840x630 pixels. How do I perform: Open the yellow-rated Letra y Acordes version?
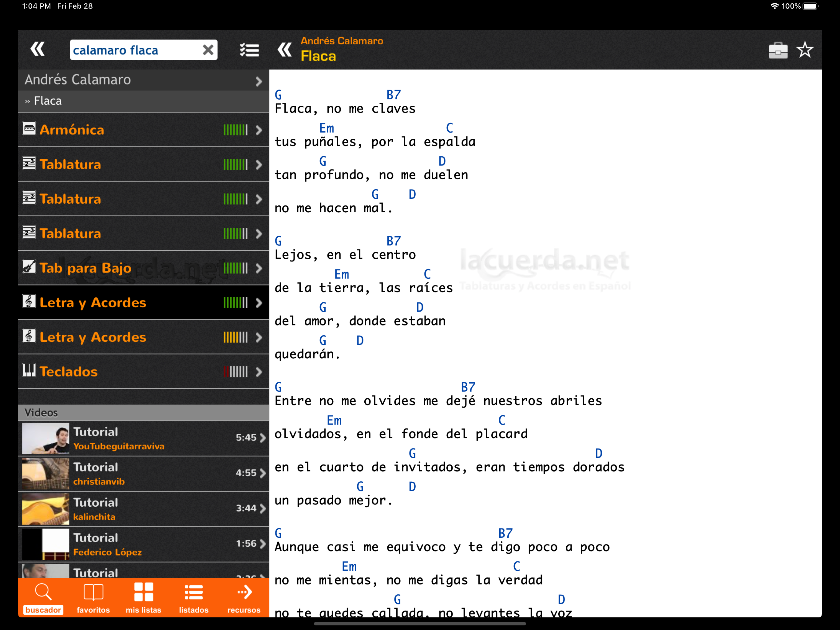pos(144,337)
